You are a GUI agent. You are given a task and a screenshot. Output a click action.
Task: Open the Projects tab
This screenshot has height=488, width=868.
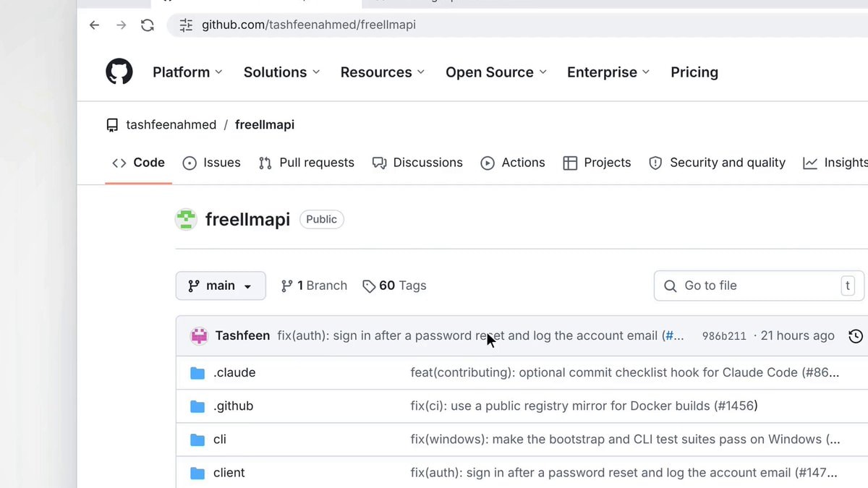597,163
